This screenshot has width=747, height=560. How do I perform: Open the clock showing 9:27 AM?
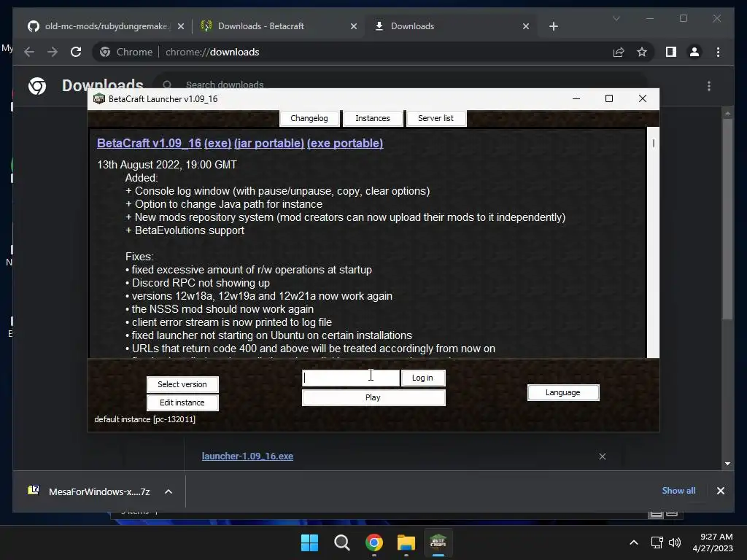[x=713, y=542]
